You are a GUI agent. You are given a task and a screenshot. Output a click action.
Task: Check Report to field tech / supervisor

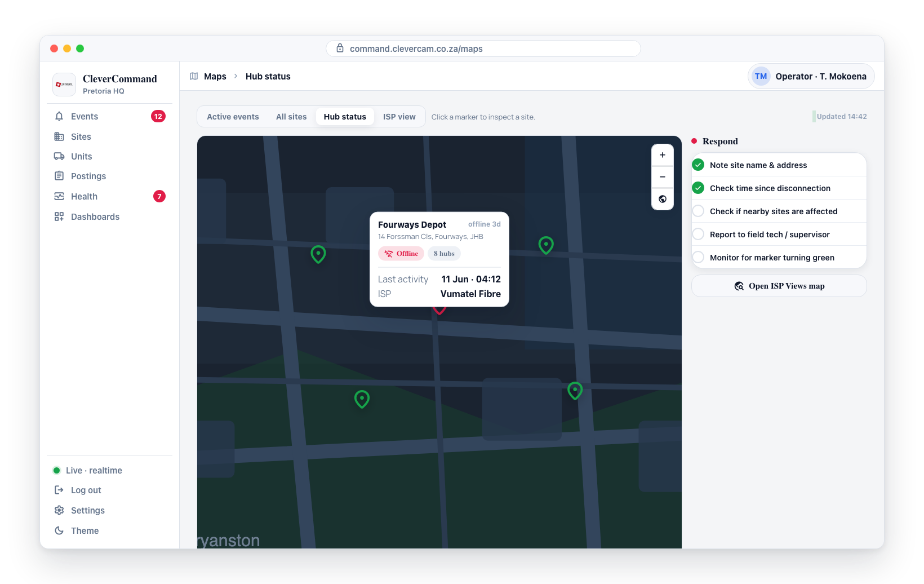pyautogui.click(x=698, y=234)
